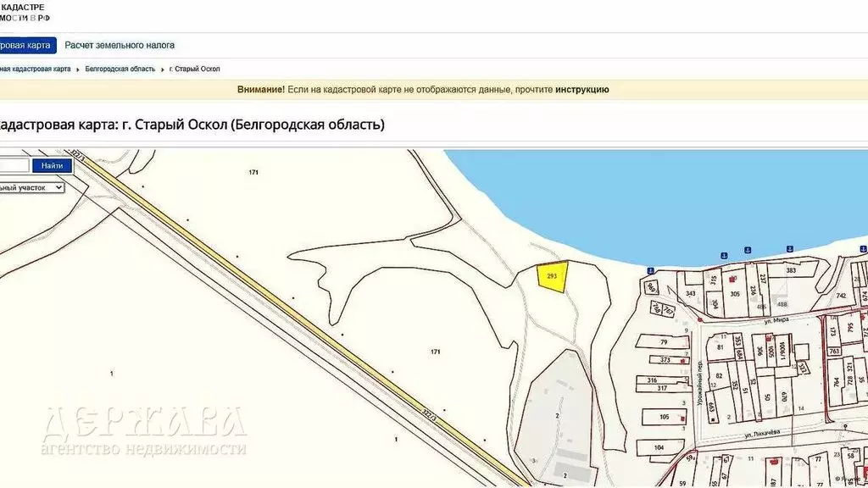Select parcel 373 on the map

tap(665, 360)
